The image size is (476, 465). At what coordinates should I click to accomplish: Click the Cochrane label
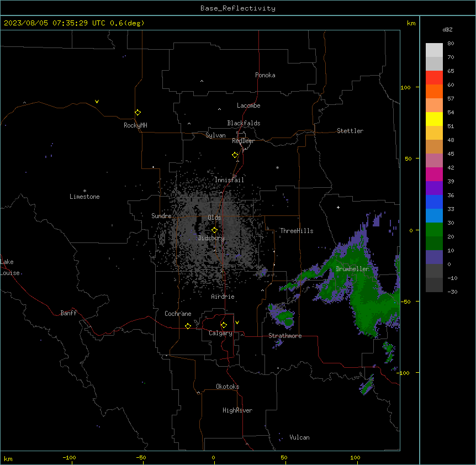[178, 314]
